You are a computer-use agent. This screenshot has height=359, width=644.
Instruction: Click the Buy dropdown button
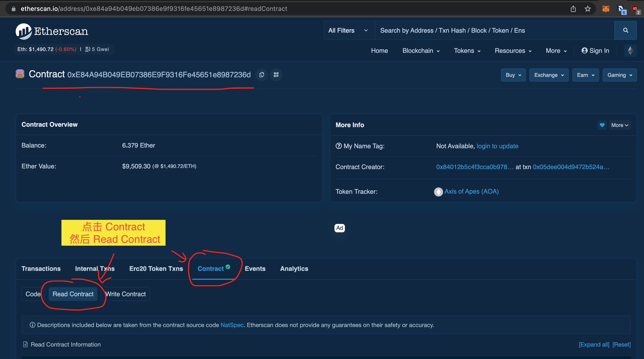pos(513,75)
